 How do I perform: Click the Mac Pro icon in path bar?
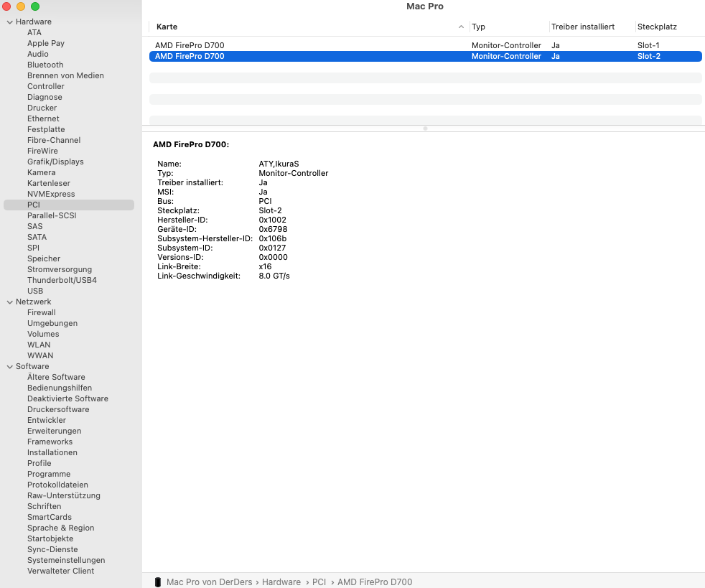pyautogui.click(x=158, y=582)
